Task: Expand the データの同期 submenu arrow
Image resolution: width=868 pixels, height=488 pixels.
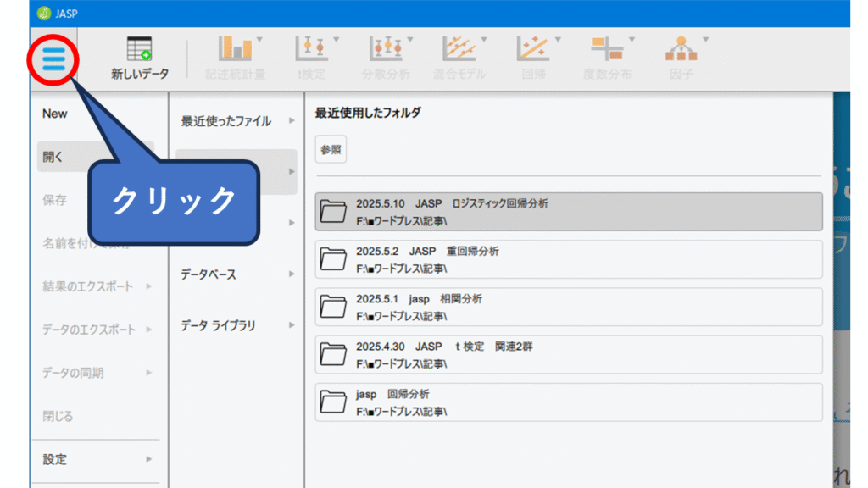Action: tap(149, 373)
